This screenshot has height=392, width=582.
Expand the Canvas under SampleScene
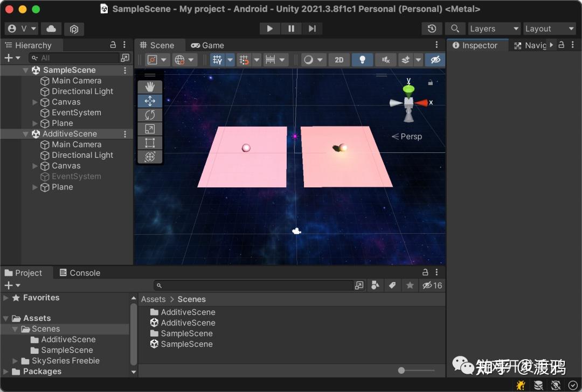coord(34,102)
